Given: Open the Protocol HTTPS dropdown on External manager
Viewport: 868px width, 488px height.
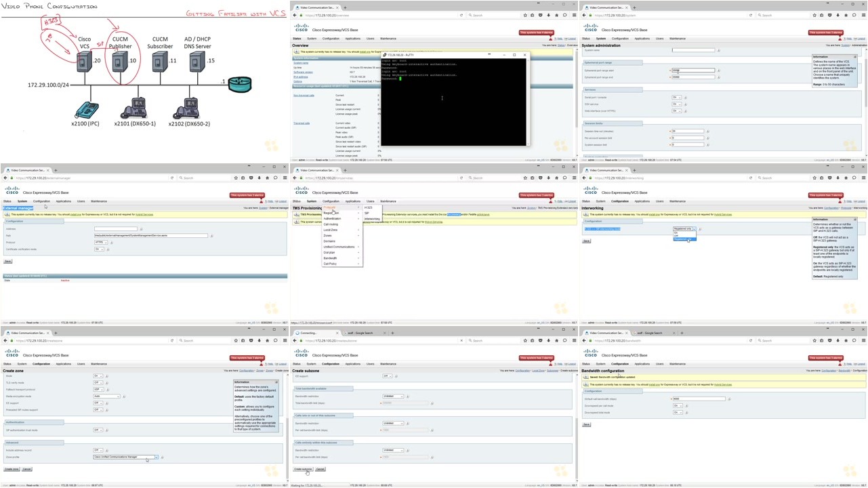Looking at the screenshot, I should pyautogui.click(x=100, y=242).
